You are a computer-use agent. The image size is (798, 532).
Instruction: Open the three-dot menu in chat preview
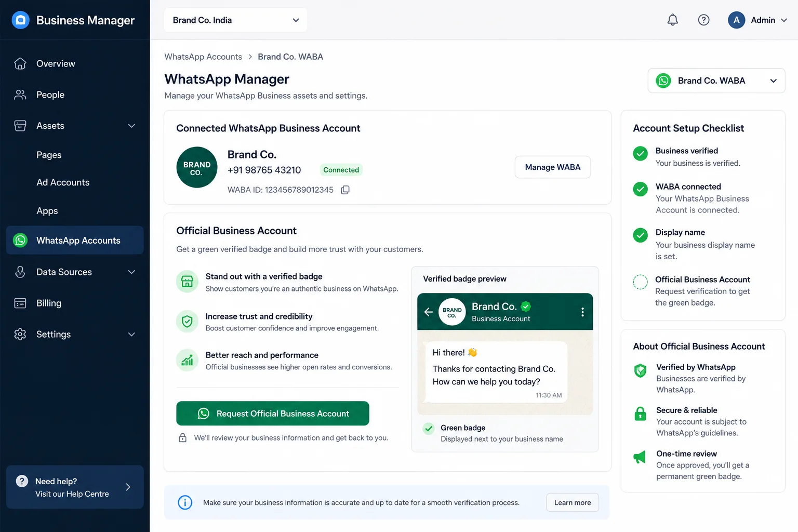582,312
